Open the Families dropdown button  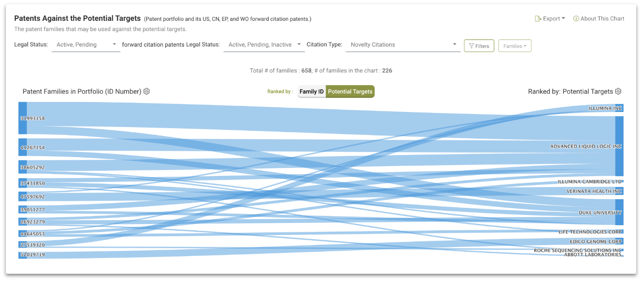click(515, 46)
